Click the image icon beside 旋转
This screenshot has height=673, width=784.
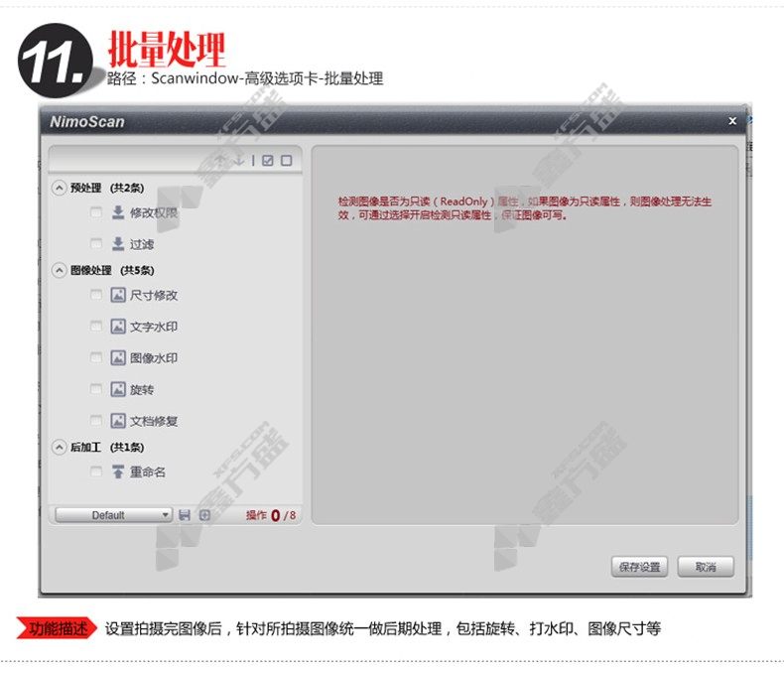click(x=118, y=389)
